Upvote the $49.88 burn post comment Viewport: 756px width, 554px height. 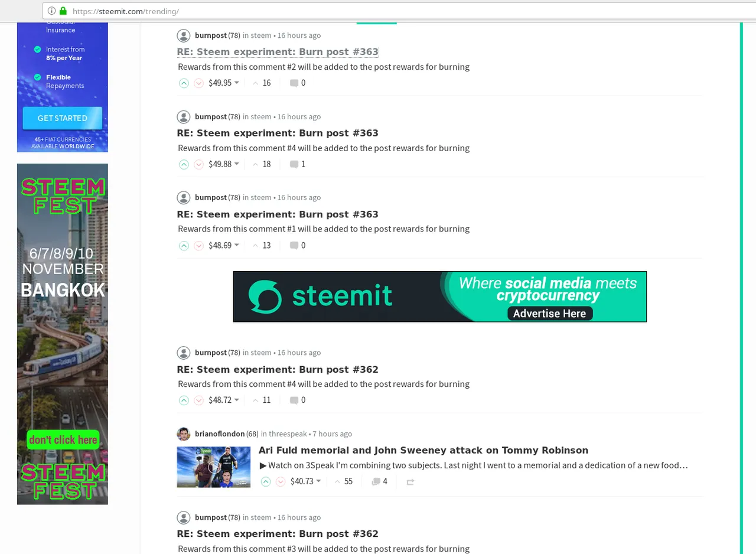184,164
